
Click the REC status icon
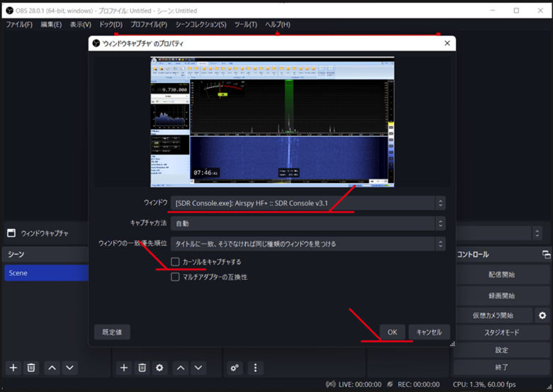[390, 384]
